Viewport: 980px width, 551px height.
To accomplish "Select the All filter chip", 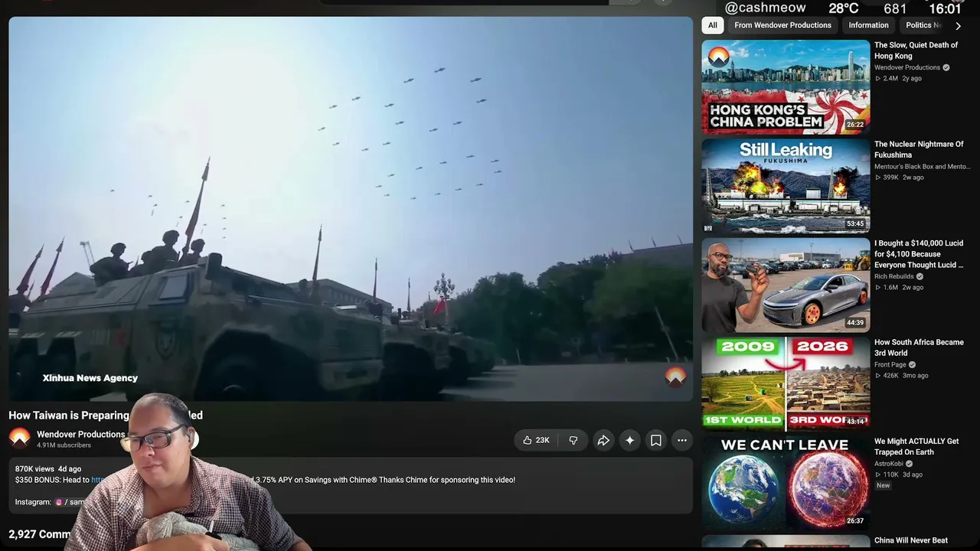I will click(x=713, y=25).
